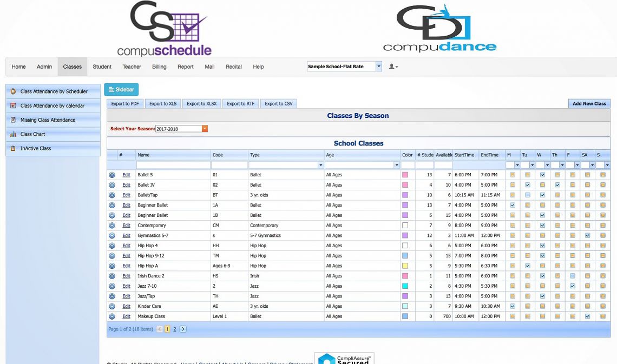This screenshot has height=364, width=617.
Task: Click the plus icon for Makeup Class
Action: (112, 316)
